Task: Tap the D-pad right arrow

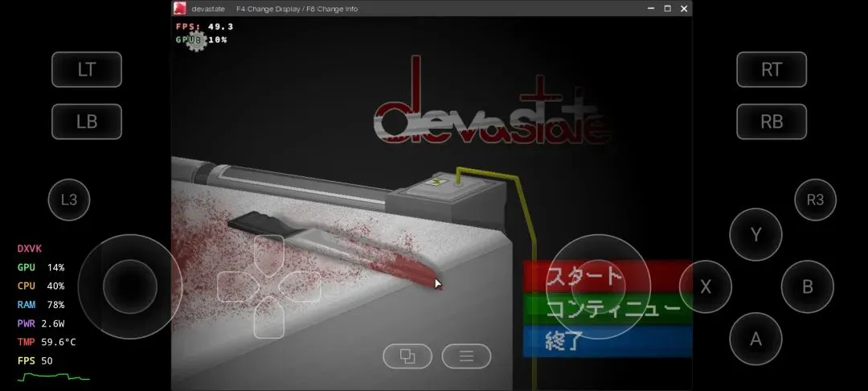Action: coord(300,286)
